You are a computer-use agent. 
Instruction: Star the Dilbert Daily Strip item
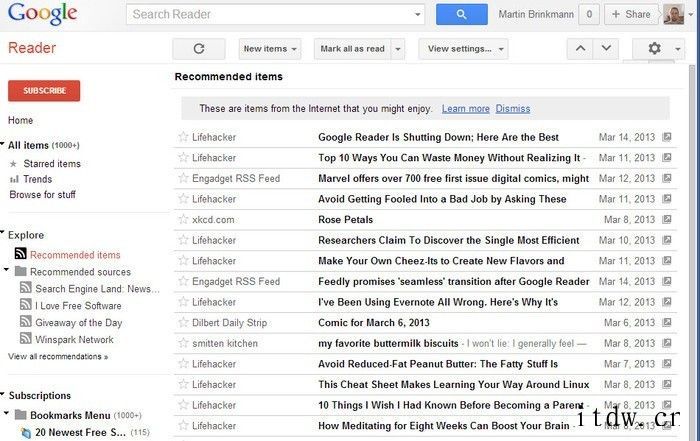(x=183, y=322)
